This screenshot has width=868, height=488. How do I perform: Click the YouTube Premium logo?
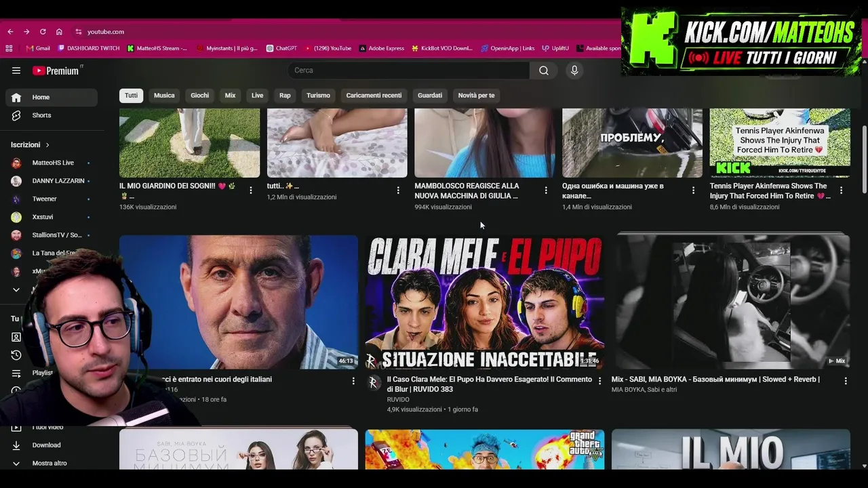click(56, 70)
